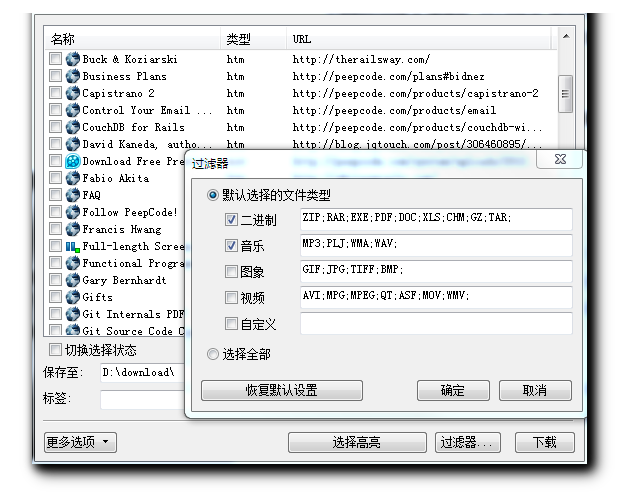Click the 标签 input field

tap(143, 399)
